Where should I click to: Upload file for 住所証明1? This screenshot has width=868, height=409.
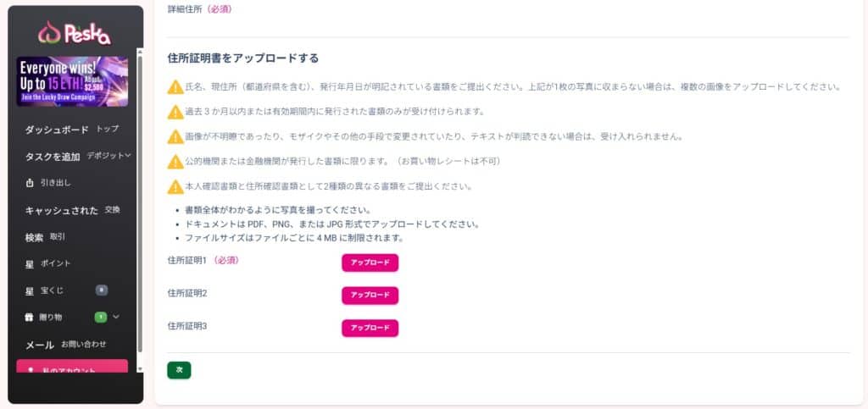pyautogui.click(x=370, y=263)
